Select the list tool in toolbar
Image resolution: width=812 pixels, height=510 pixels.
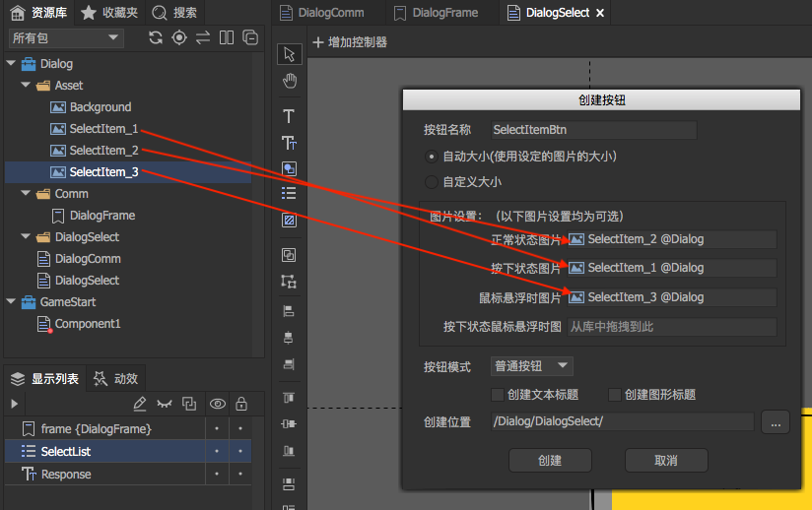289,193
